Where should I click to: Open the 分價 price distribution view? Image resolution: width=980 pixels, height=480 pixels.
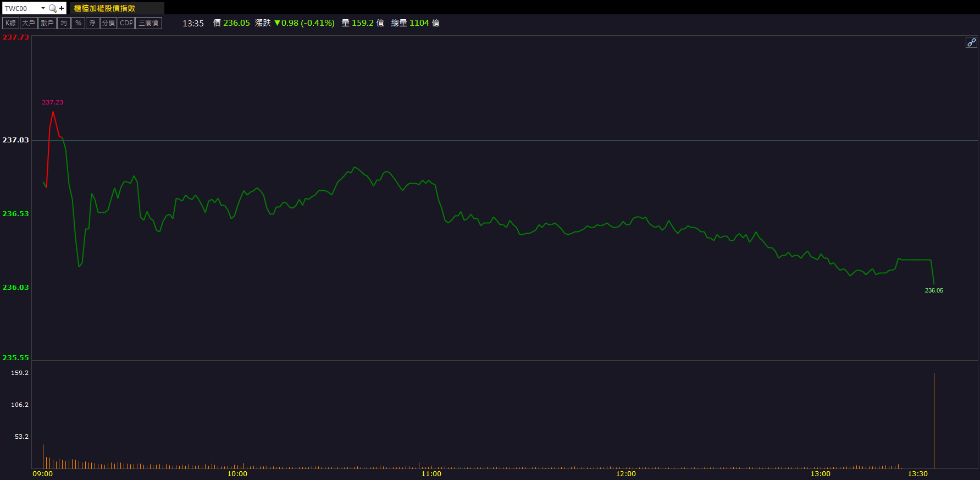[x=108, y=23]
